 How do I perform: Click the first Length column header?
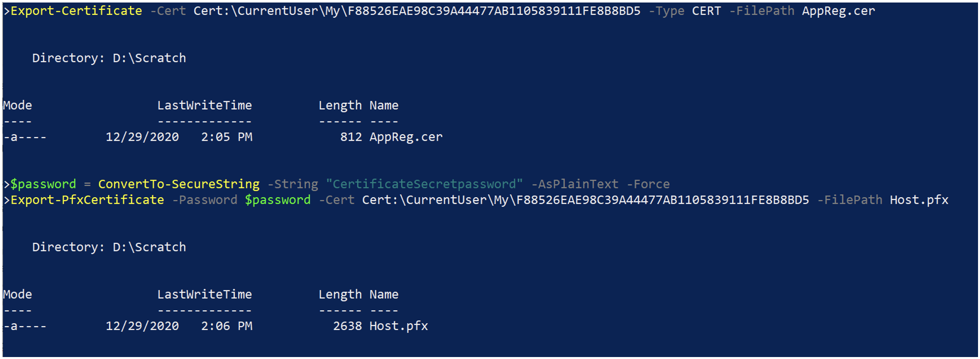(340, 105)
